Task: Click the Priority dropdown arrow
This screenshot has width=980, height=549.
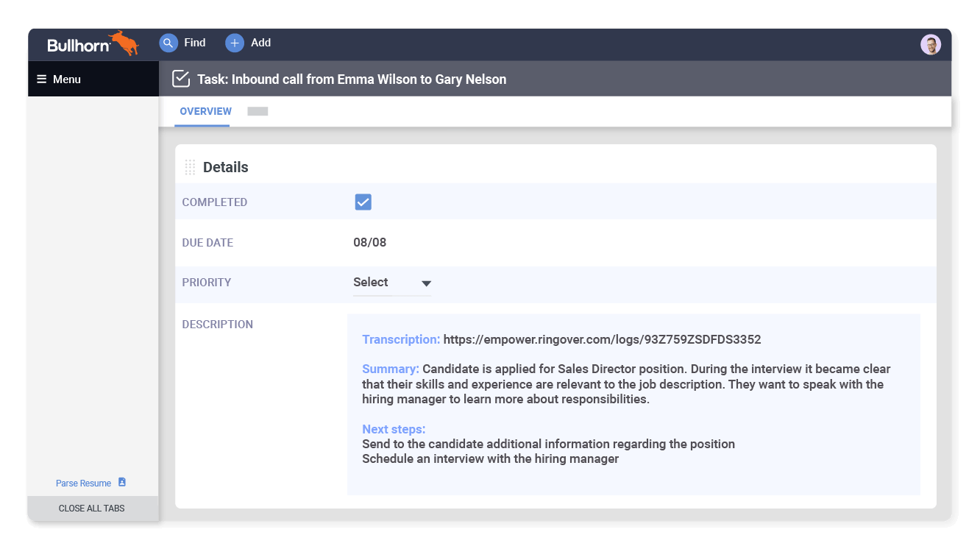Action: (x=426, y=283)
